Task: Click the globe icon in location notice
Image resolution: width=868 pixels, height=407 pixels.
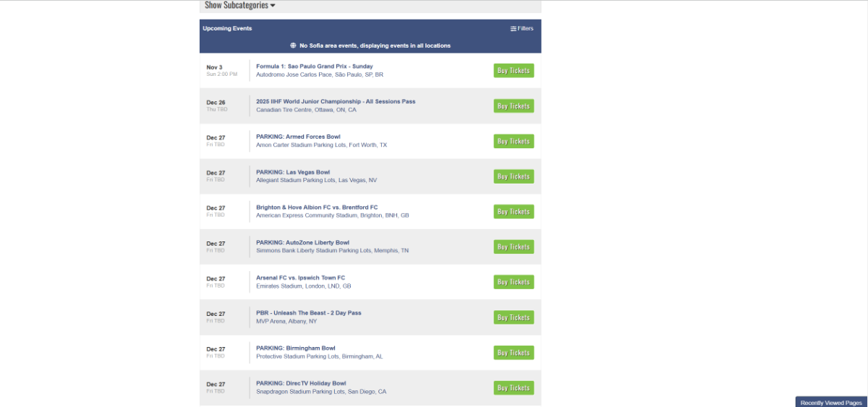Action: pyautogui.click(x=293, y=45)
